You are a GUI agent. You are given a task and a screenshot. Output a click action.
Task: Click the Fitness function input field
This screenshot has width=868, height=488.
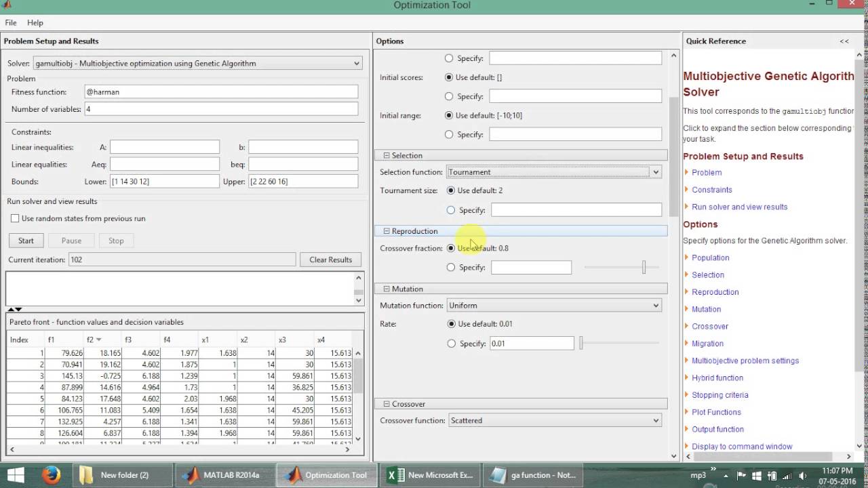click(221, 91)
